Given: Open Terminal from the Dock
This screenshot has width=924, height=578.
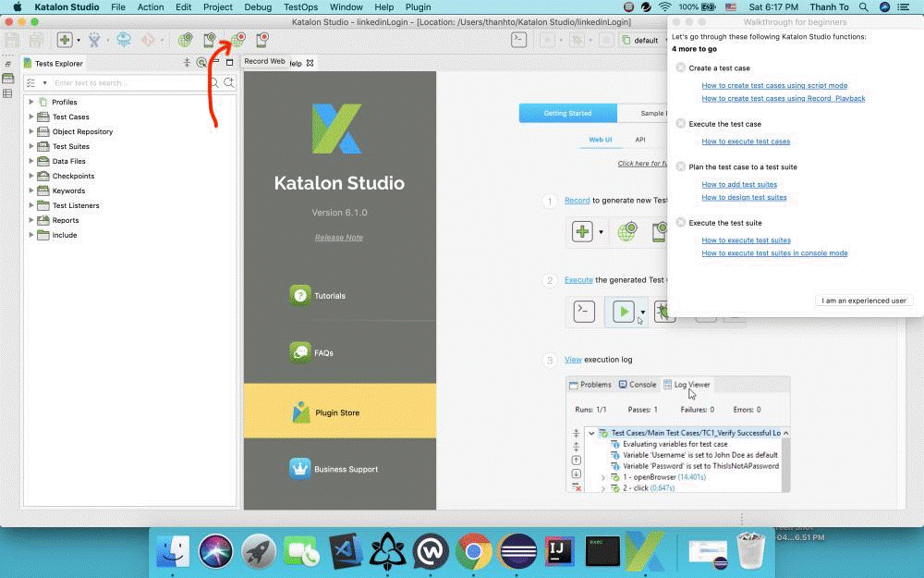Looking at the screenshot, I should pos(602,551).
